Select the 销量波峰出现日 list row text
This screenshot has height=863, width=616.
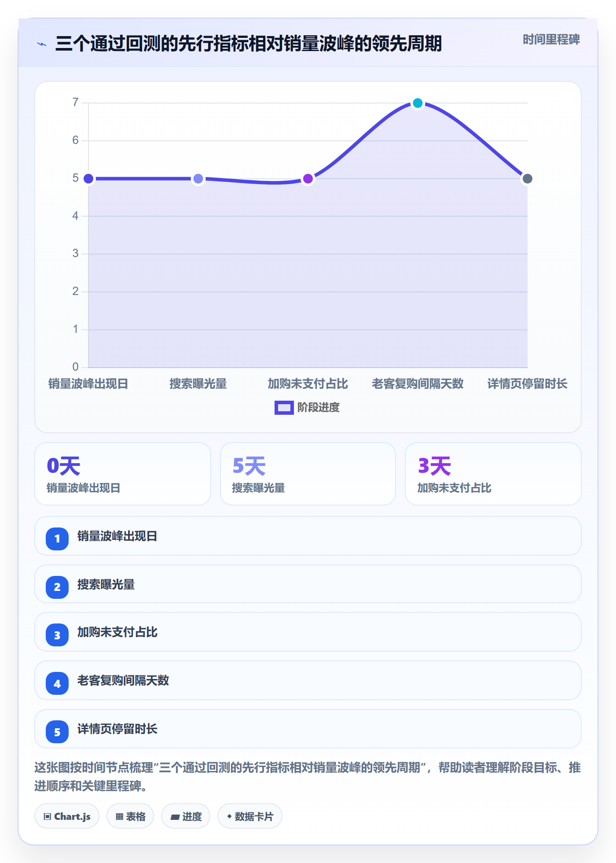117,536
